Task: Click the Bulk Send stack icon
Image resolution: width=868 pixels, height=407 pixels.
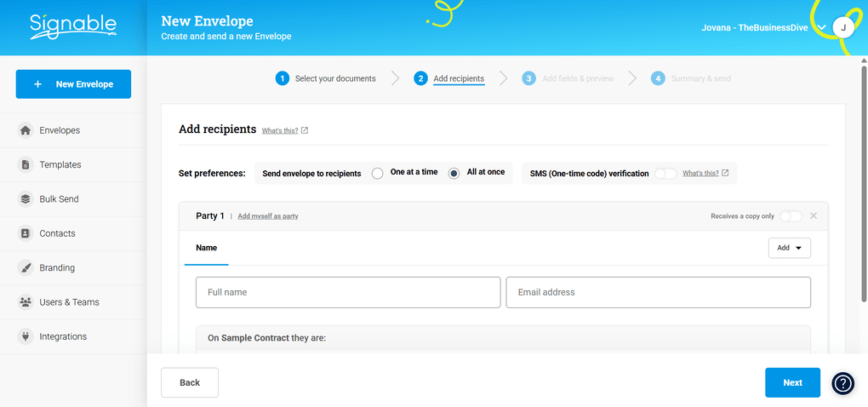Action: 26,199
